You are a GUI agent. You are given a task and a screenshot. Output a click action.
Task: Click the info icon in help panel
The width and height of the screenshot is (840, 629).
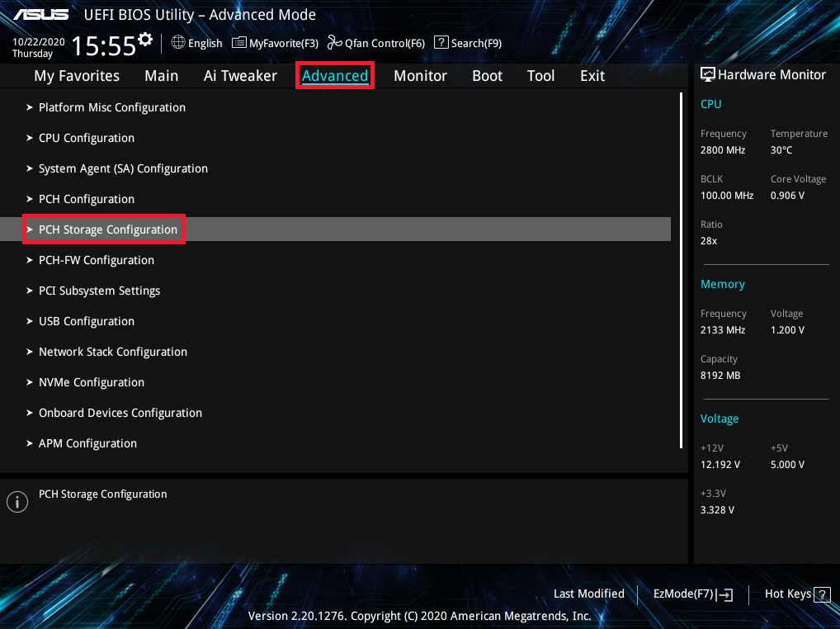(x=17, y=502)
